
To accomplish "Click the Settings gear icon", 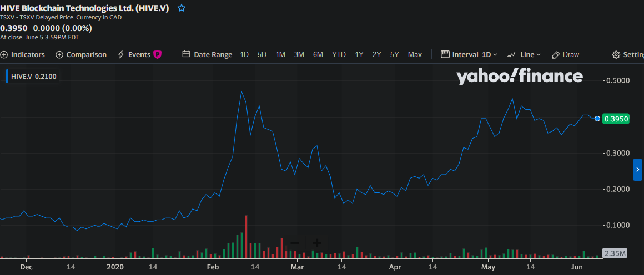I will (616, 54).
